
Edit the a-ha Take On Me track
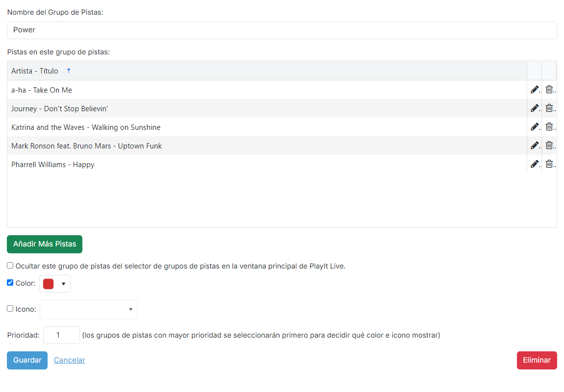pos(535,90)
